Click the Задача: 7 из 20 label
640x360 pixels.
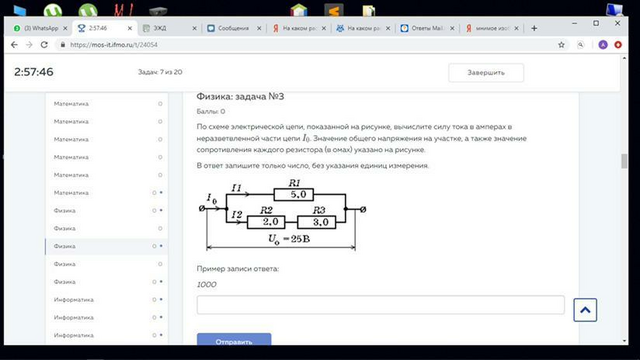point(160,72)
